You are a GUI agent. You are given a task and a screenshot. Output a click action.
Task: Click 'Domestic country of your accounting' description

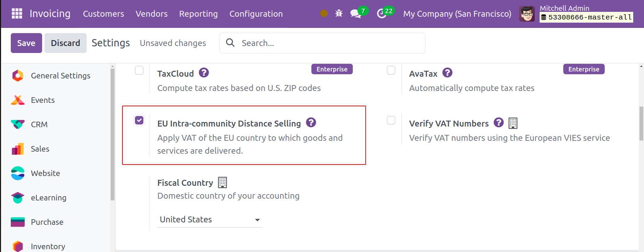click(228, 196)
